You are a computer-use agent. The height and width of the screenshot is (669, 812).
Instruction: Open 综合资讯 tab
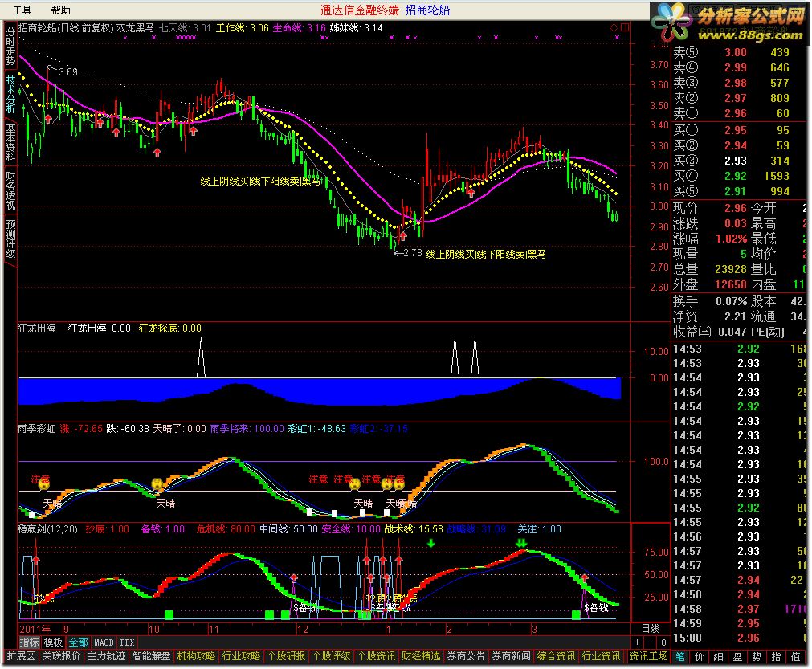coord(556,657)
